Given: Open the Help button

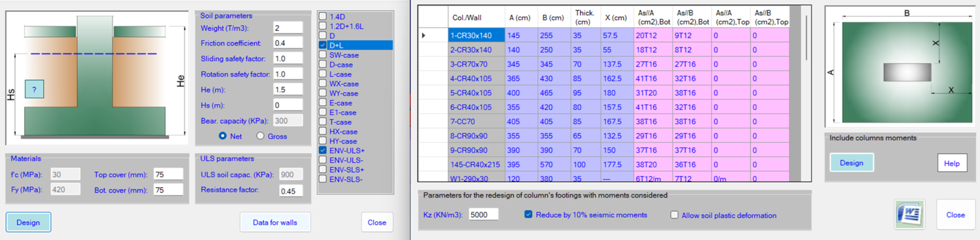Looking at the screenshot, I should pyautogui.click(x=952, y=163).
